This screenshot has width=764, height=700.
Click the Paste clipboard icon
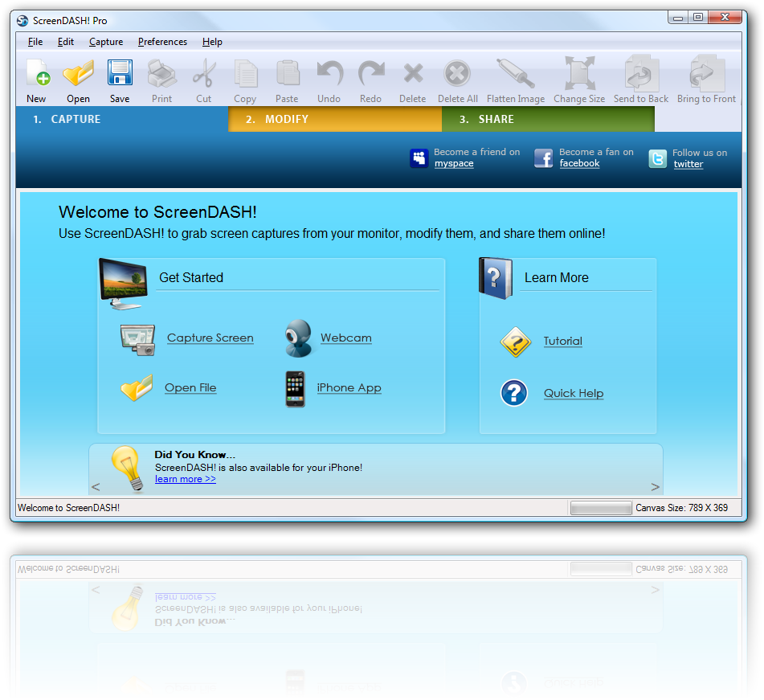(288, 73)
